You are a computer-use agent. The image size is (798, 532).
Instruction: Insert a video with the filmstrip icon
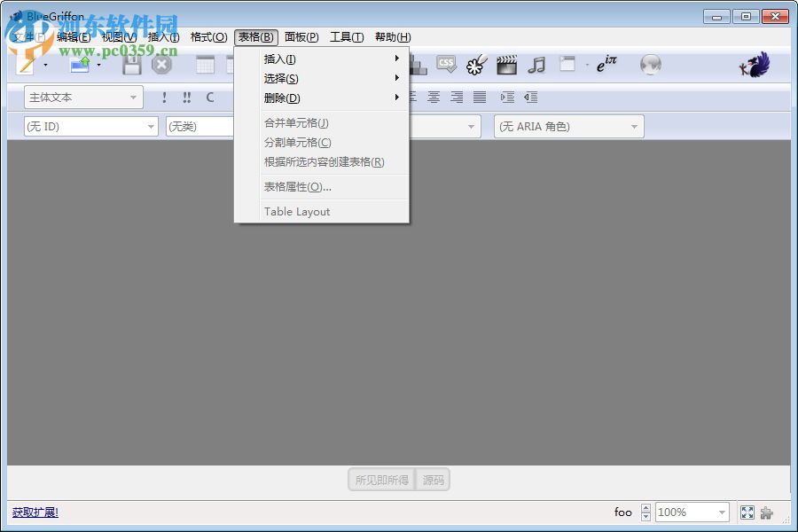coord(505,65)
